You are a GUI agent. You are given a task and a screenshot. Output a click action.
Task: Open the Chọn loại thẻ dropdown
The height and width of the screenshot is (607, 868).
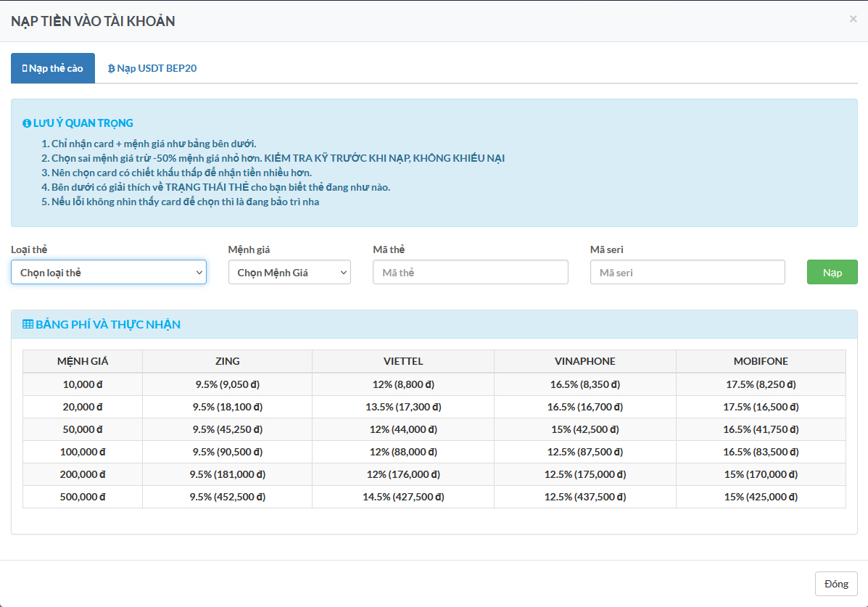(x=109, y=273)
